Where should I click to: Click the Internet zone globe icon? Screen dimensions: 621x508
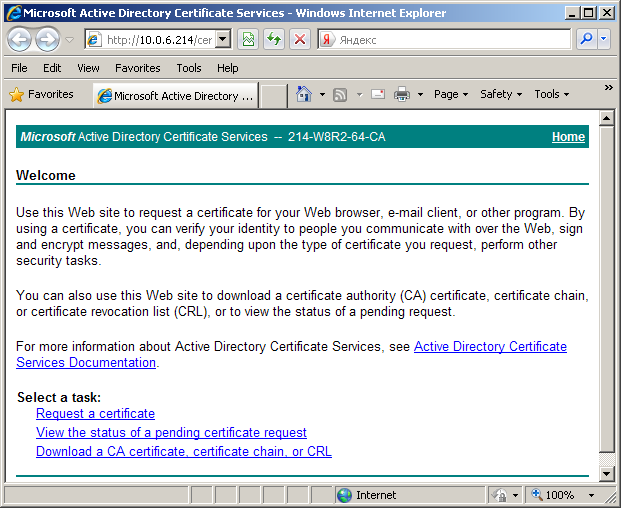click(344, 495)
